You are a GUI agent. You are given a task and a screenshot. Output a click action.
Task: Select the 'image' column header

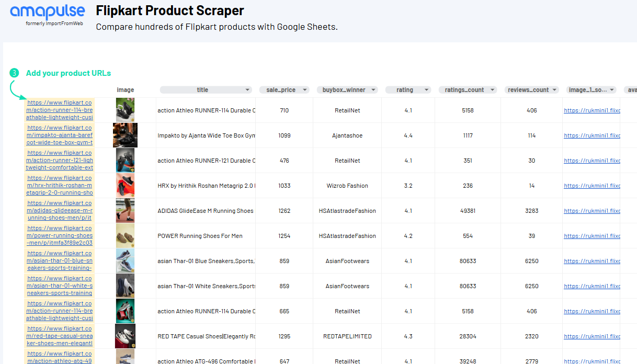[126, 90]
